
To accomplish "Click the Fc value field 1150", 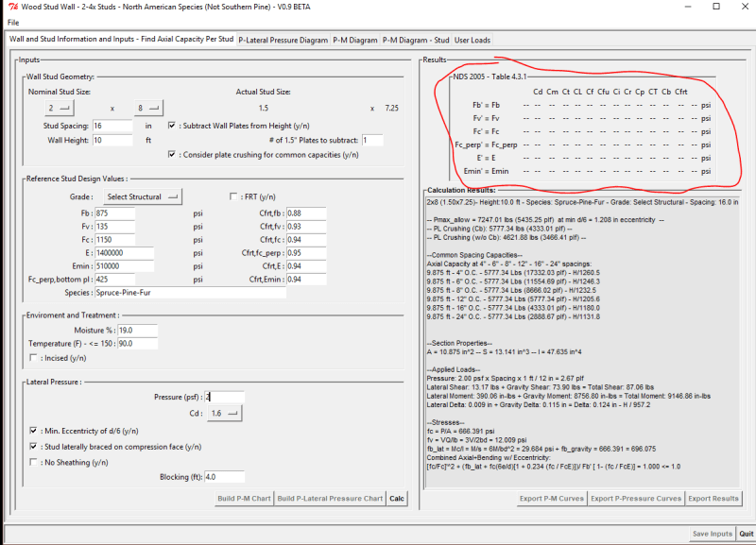I will [x=114, y=240].
